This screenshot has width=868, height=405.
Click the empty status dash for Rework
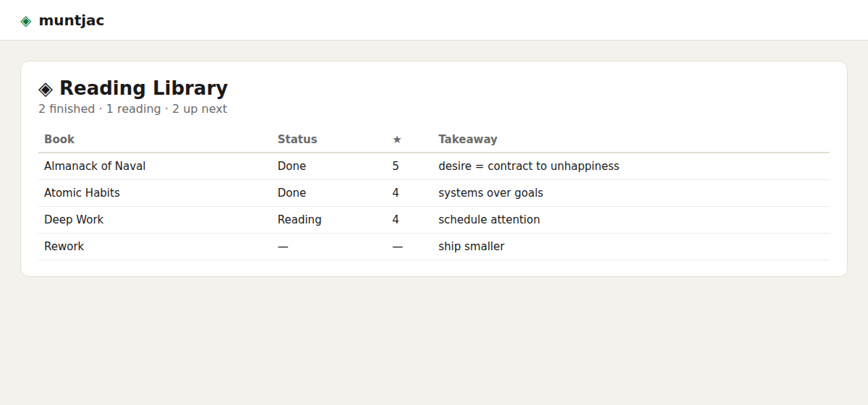(283, 247)
